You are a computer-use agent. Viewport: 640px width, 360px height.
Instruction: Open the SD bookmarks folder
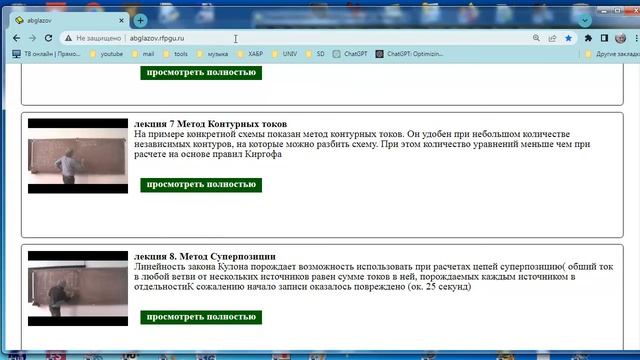(316, 54)
